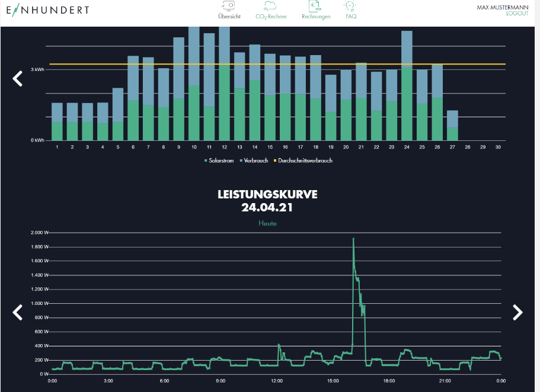This screenshot has width=540, height=392.
Task: Click the FAQ menu label
Action: pyautogui.click(x=351, y=17)
